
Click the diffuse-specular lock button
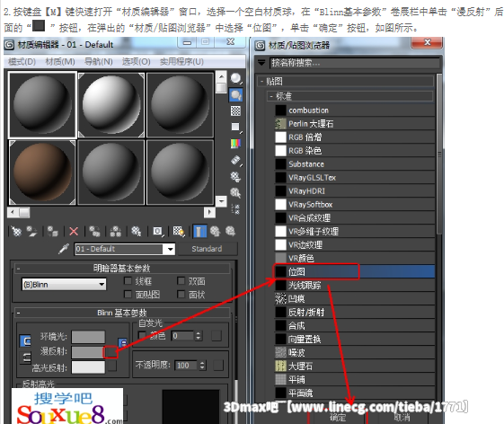(x=25, y=358)
